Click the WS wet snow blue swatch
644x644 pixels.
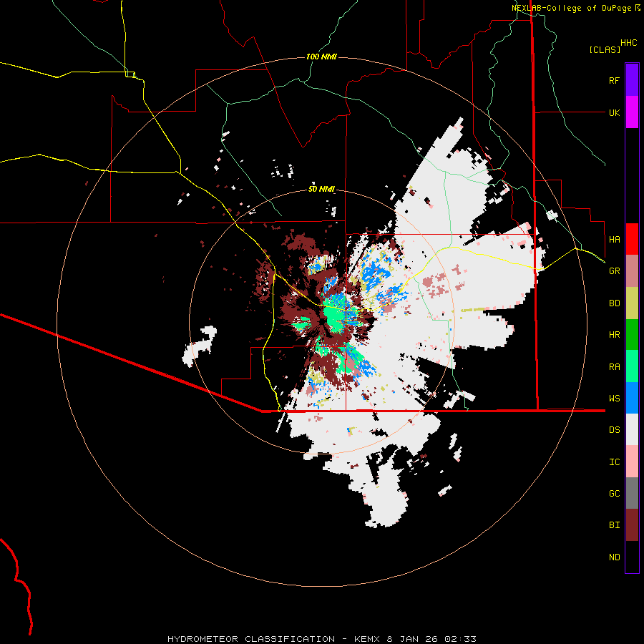click(x=632, y=398)
